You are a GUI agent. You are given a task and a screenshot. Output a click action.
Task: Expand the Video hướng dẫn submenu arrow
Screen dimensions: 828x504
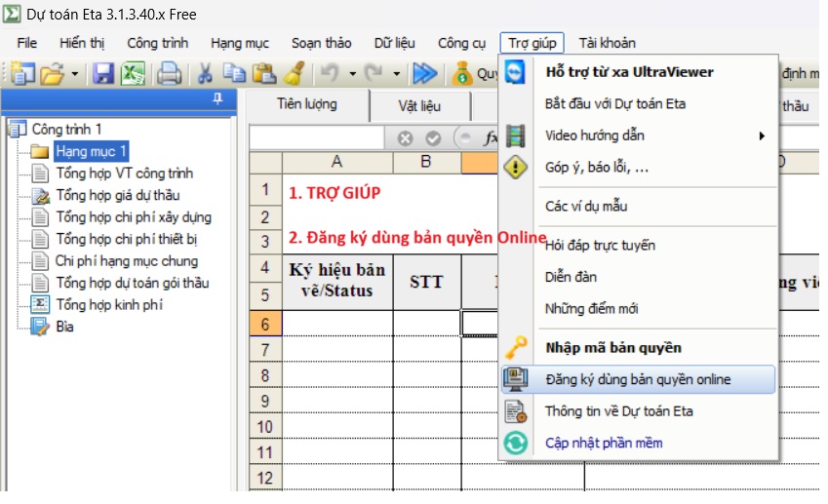tap(762, 136)
